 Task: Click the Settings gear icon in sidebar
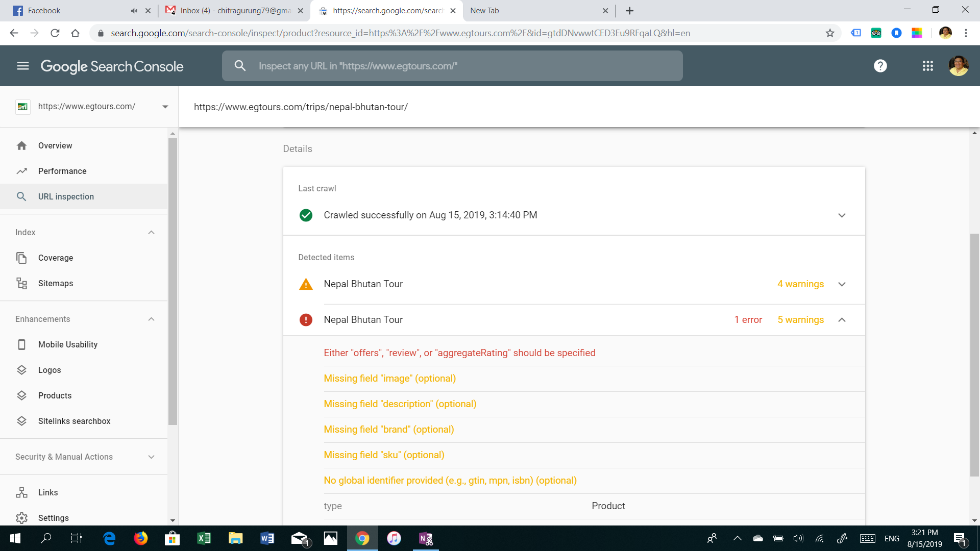[21, 518]
